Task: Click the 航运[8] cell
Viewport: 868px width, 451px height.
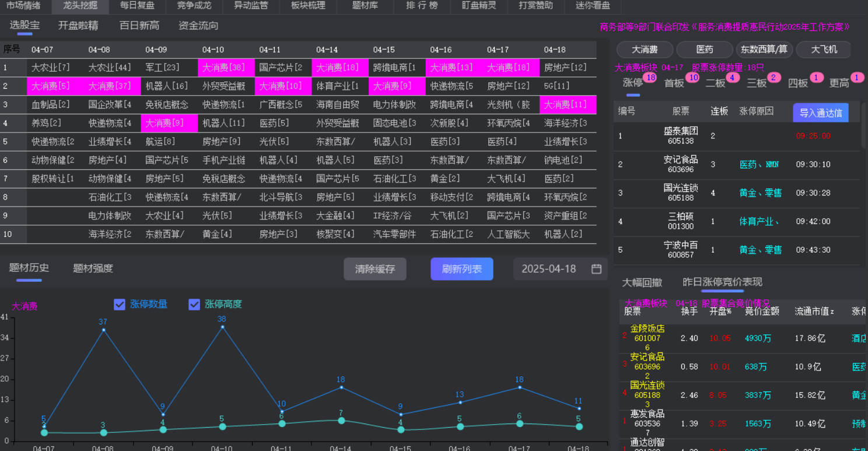Action: 169,142
